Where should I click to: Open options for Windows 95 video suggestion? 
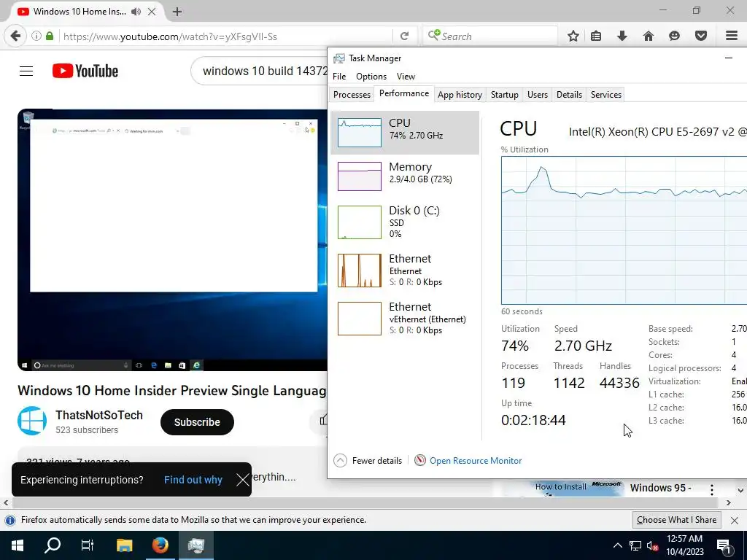coord(712,489)
